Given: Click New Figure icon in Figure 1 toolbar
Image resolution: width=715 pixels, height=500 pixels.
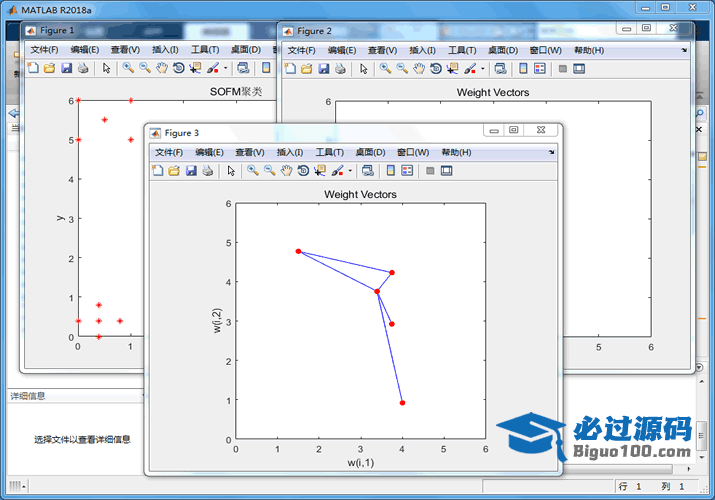Looking at the screenshot, I should 33,68.
